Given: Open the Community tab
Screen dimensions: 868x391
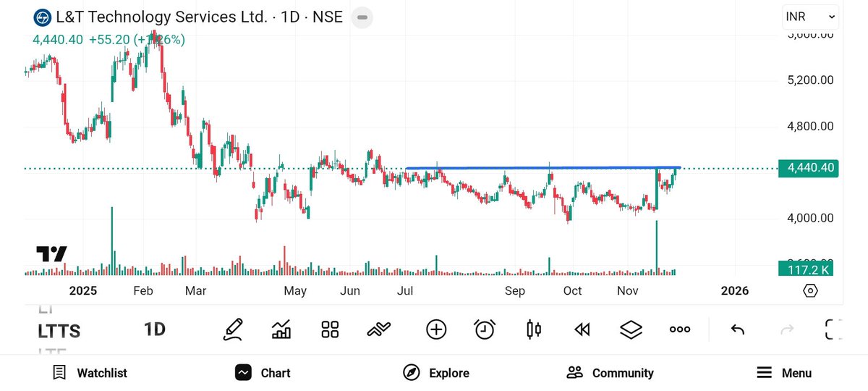Looking at the screenshot, I should tap(610, 373).
